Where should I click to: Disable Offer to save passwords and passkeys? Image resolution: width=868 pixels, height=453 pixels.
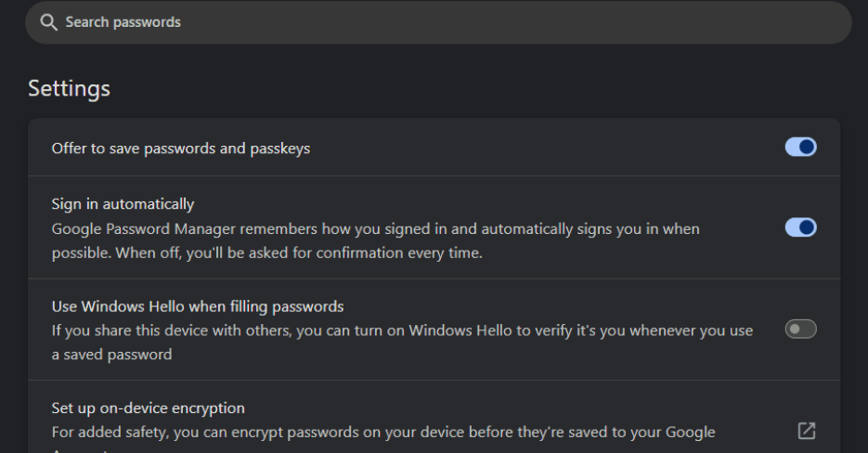pos(800,148)
